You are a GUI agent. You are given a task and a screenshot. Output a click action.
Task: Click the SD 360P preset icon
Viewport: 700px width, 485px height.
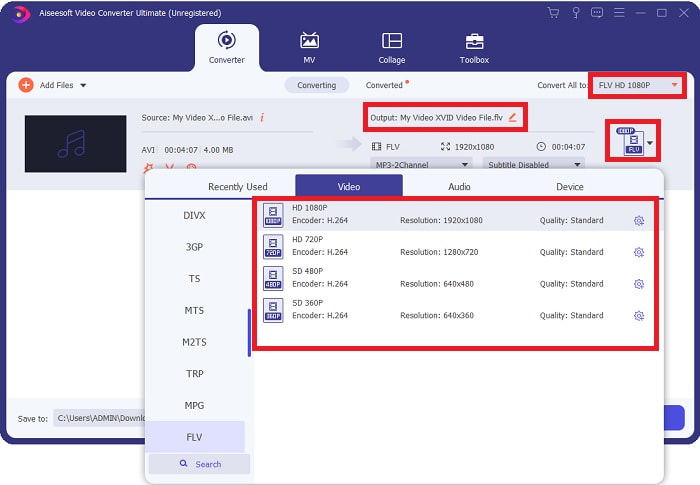pos(273,310)
